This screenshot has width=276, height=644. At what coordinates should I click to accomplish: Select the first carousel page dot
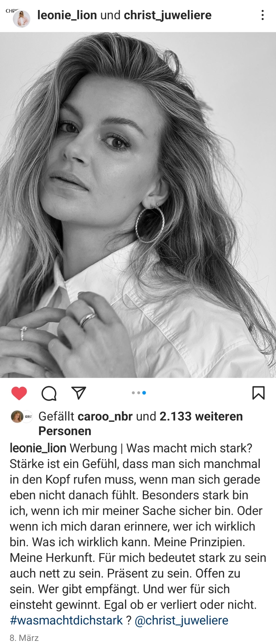point(133,393)
